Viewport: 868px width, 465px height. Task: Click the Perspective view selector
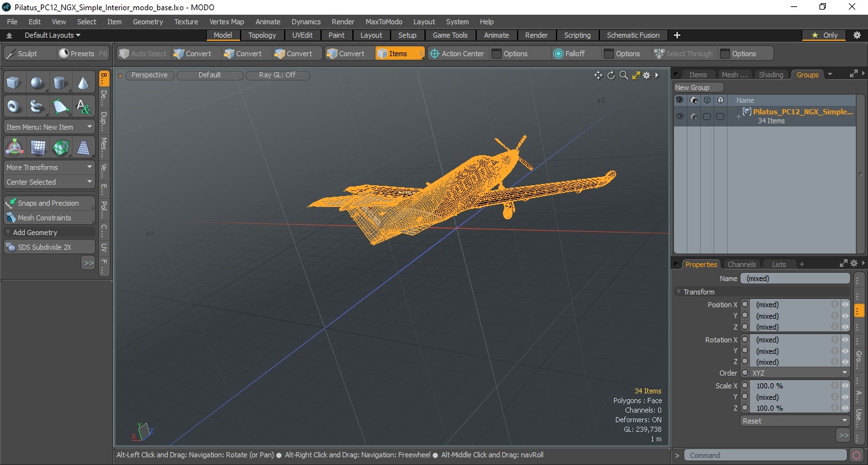pyautogui.click(x=149, y=75)
